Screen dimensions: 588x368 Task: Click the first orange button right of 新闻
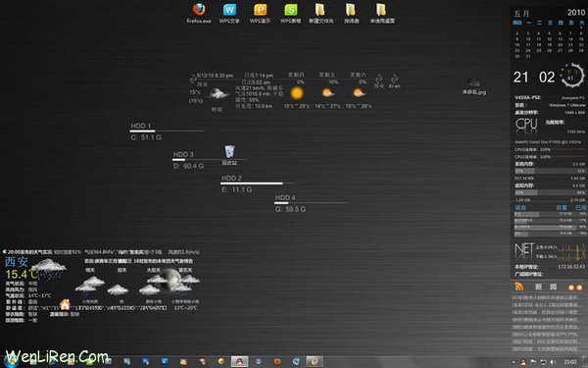coord(570,288)
